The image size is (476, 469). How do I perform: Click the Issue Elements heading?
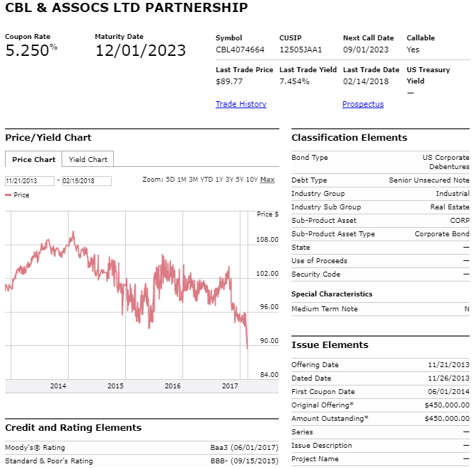(330, 344)
